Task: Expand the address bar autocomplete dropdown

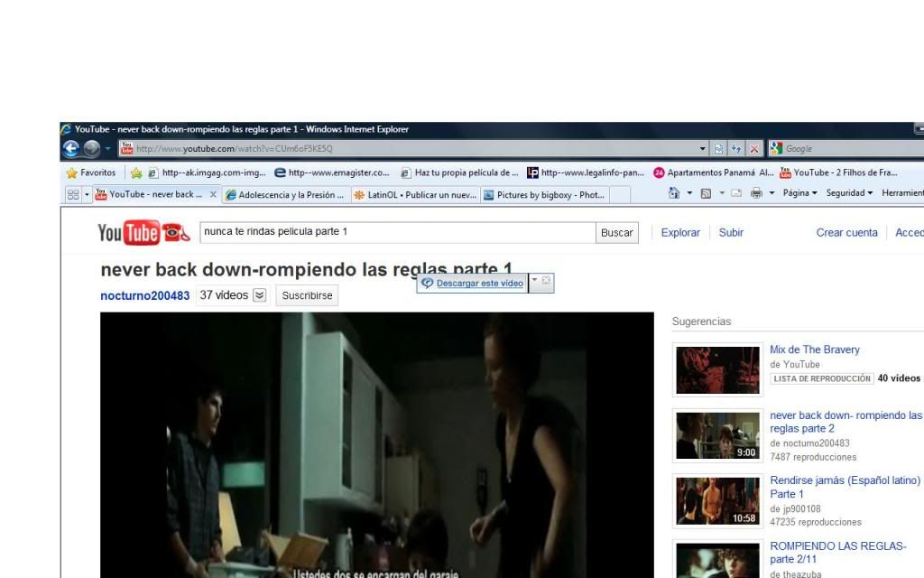Action: coord(702,149)
